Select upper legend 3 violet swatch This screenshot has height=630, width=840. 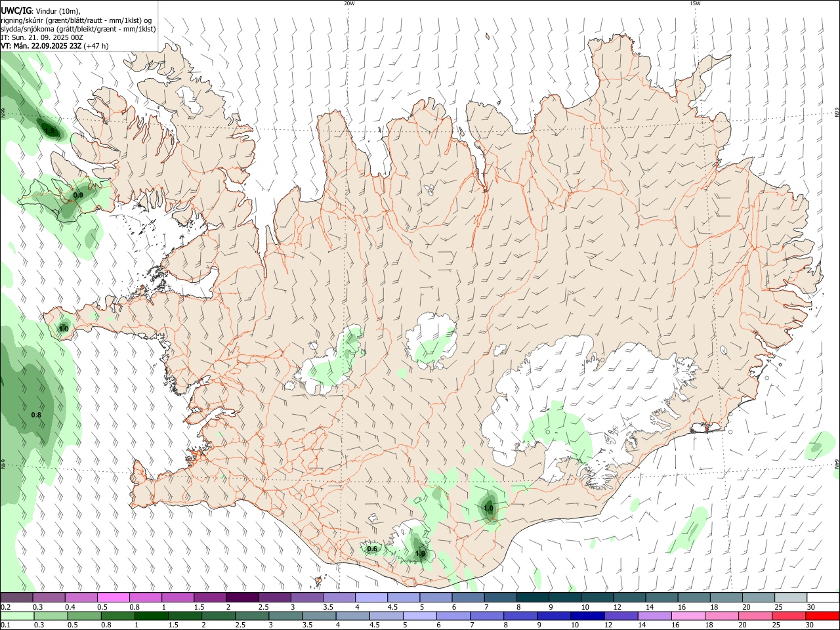pos(307,597)
